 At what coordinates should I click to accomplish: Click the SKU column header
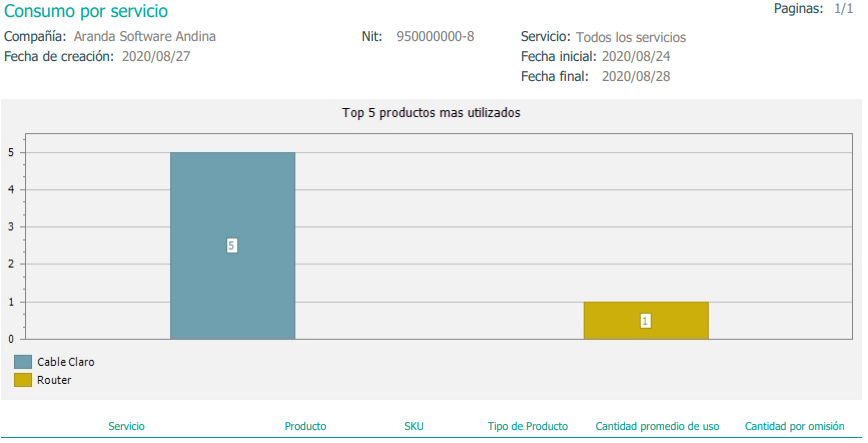tap(414, 426)
